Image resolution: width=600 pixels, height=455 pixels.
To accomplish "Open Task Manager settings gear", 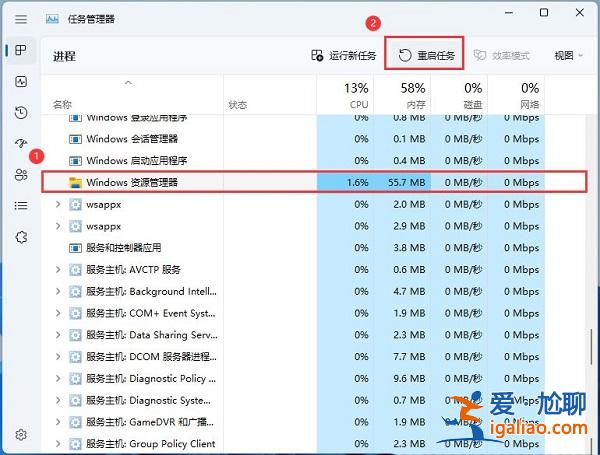I will coord(21,435).
